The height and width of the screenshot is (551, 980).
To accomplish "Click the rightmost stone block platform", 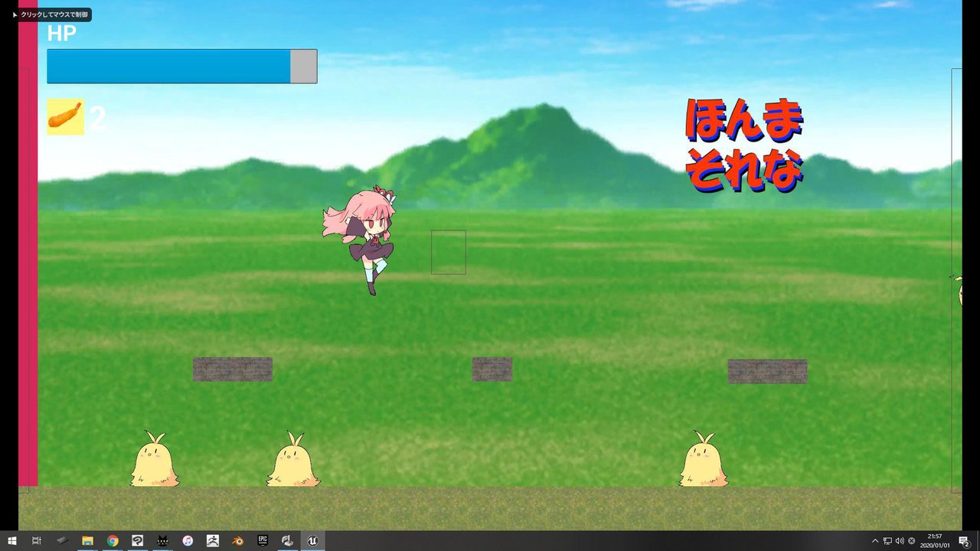I will 767,371.
